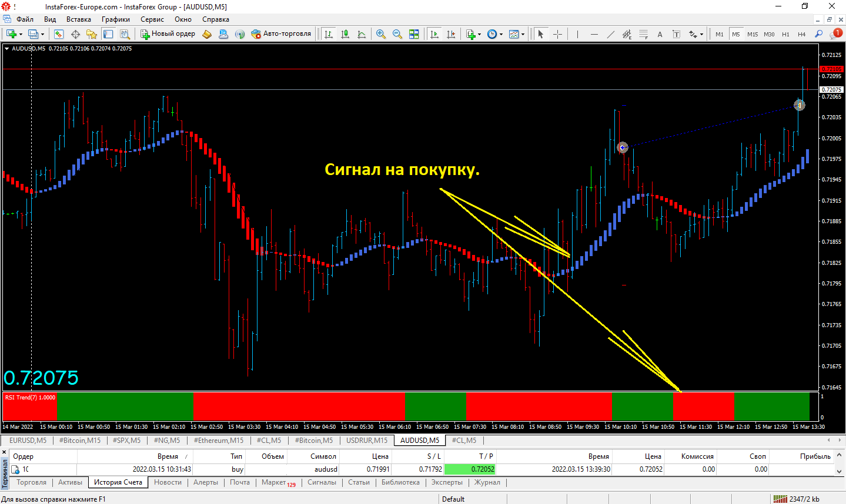Open MetaEditor with the yellow book icon

pyautogui.click(x=207, y=34)
